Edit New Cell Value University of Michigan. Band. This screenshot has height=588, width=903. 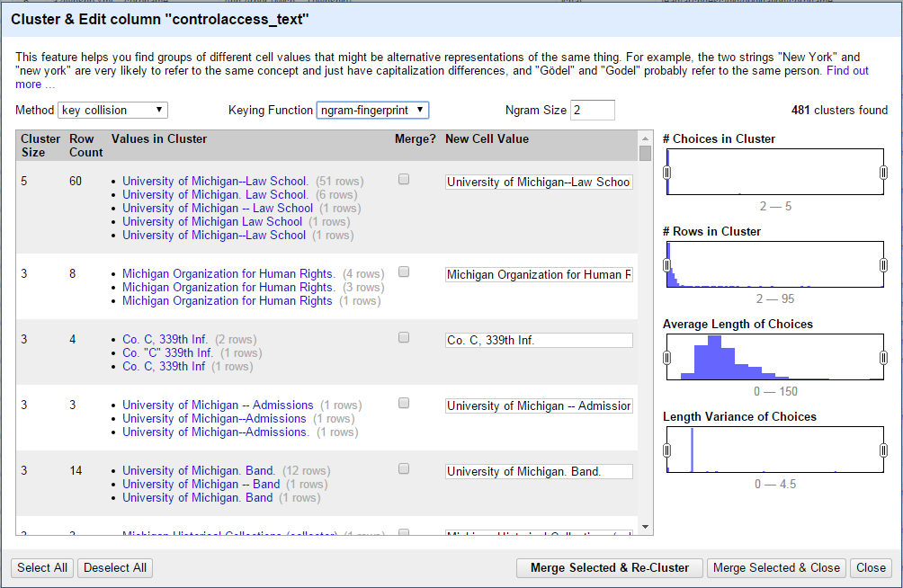click(539, 472)
